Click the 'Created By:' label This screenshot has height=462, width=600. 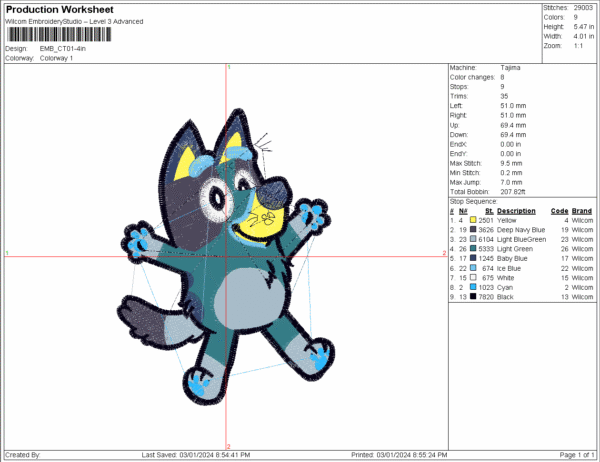click(x=23, y=455)
